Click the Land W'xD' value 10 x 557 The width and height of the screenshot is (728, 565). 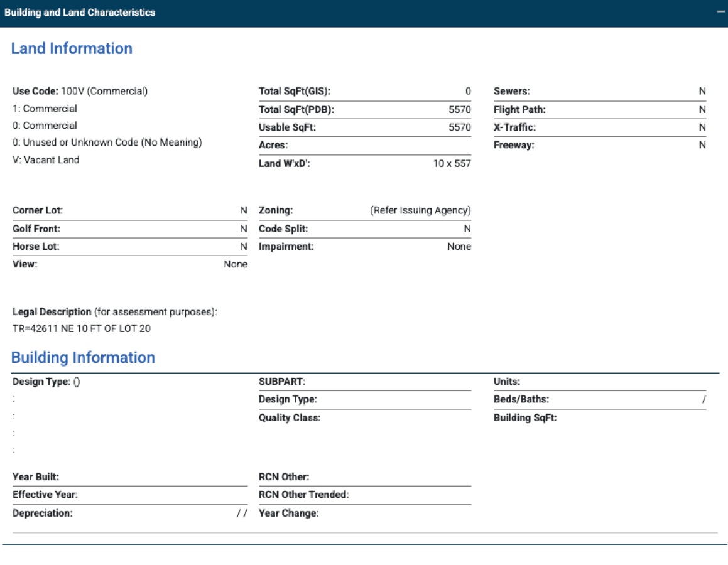(x=452, y=164)
